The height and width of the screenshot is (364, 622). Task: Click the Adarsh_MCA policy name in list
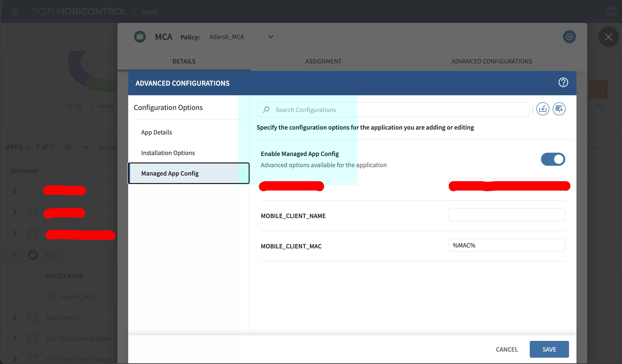tap(78, 297)
